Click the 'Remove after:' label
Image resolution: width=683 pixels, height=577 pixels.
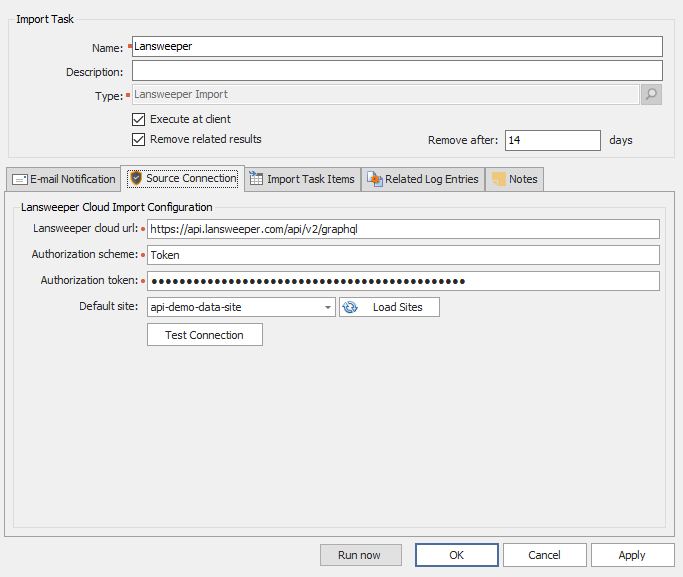pyautogui.click(x=463, y=140)
